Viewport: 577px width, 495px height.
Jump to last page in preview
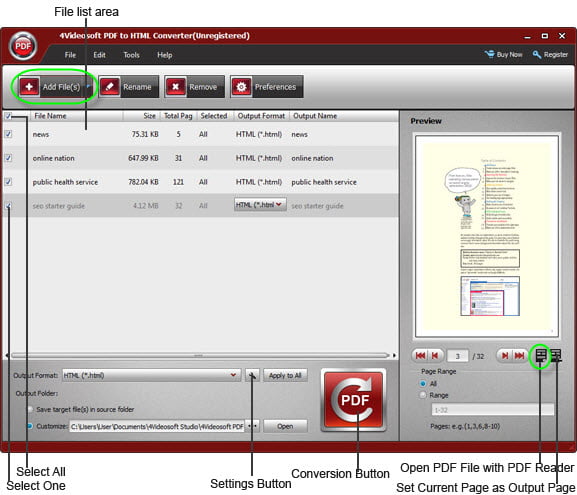point(519,356)
